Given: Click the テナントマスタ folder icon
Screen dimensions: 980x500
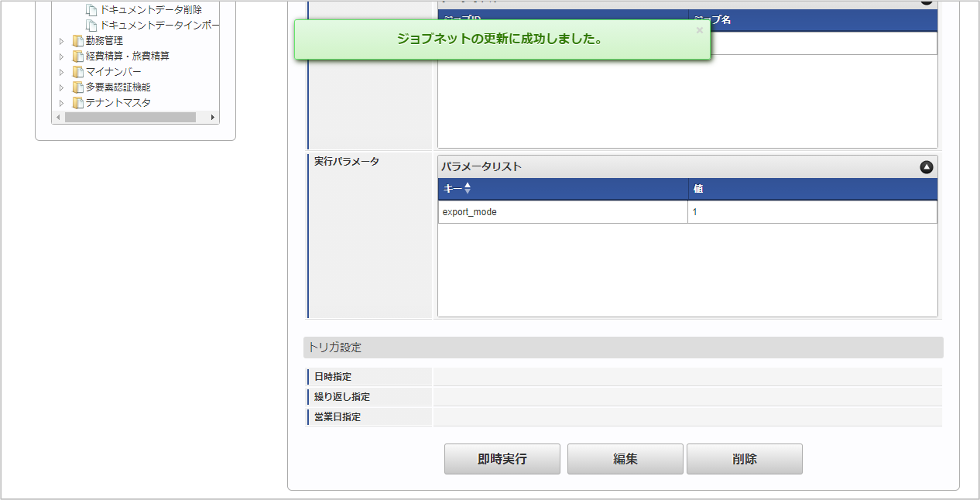Looking at the screenshot, I should [x=77, y=103].
